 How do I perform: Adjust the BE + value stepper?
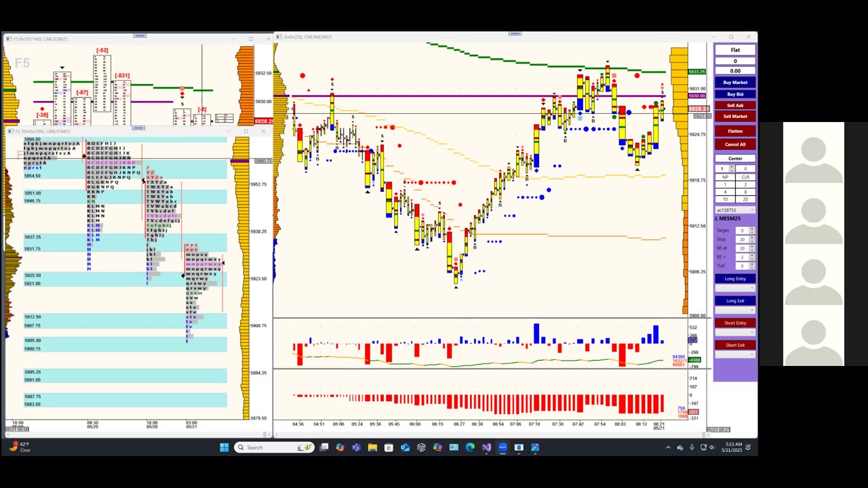coord(752,257)
